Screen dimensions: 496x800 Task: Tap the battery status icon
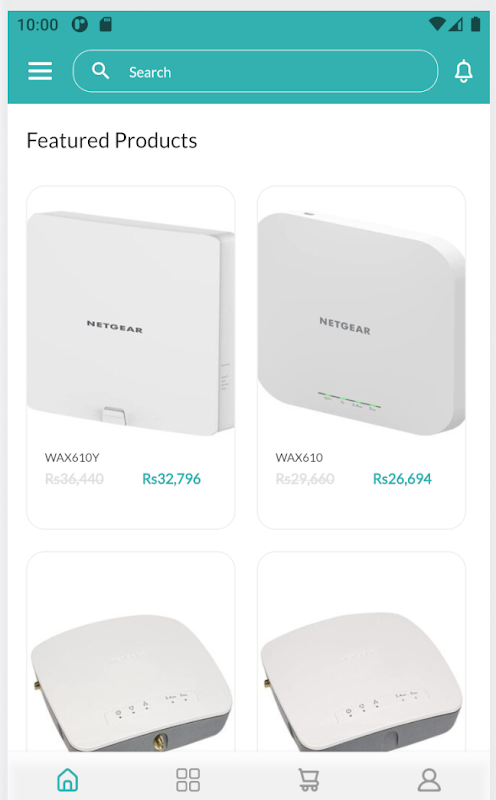point(476,24)
